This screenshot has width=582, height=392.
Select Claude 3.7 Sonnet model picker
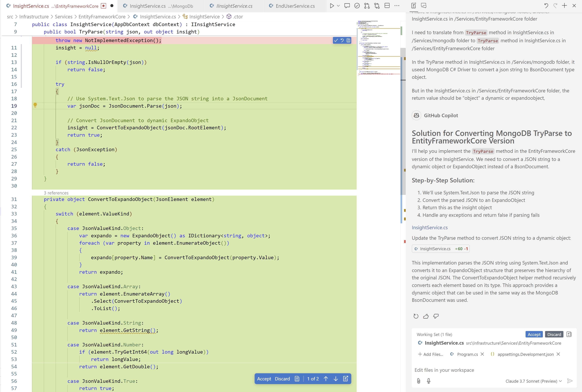tap(533, 381)
